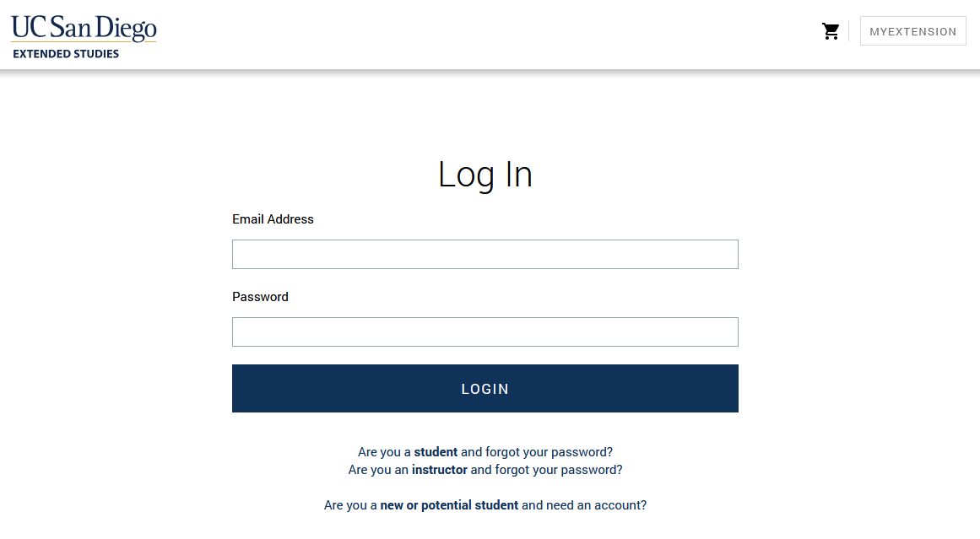
Task: Click the Password label
Action: click(x=260, y=297)
